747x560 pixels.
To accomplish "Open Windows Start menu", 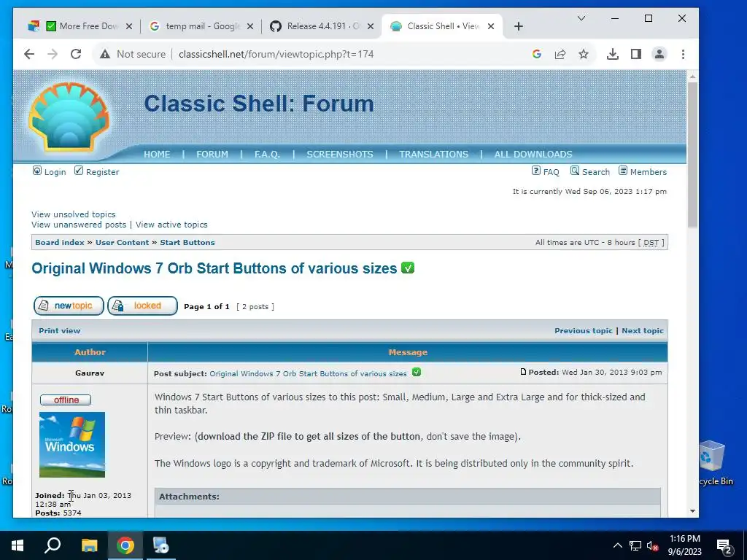I will (18, 545).
